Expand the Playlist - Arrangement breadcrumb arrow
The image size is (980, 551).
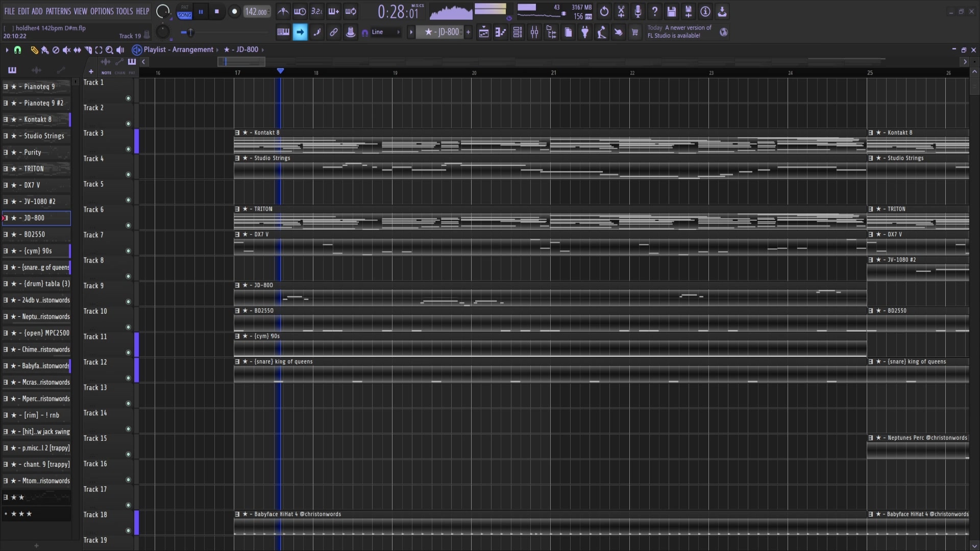click(x=217, y=50)
